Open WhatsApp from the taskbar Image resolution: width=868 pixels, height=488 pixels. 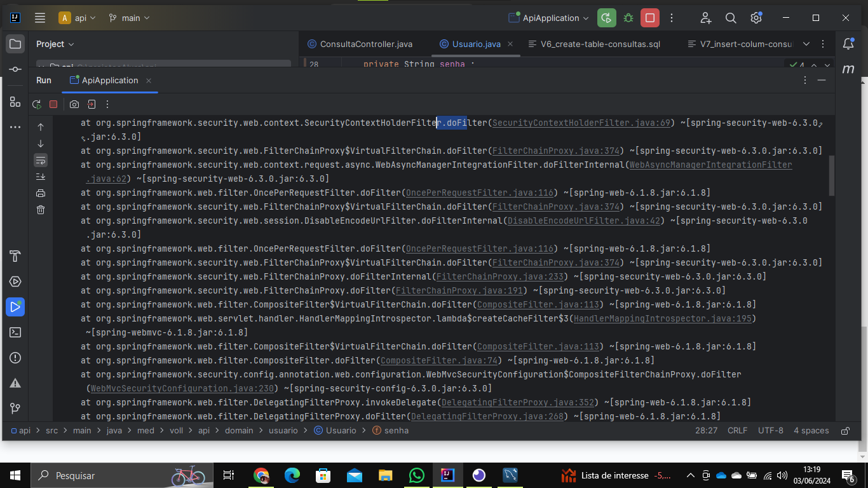click(416, 475)
